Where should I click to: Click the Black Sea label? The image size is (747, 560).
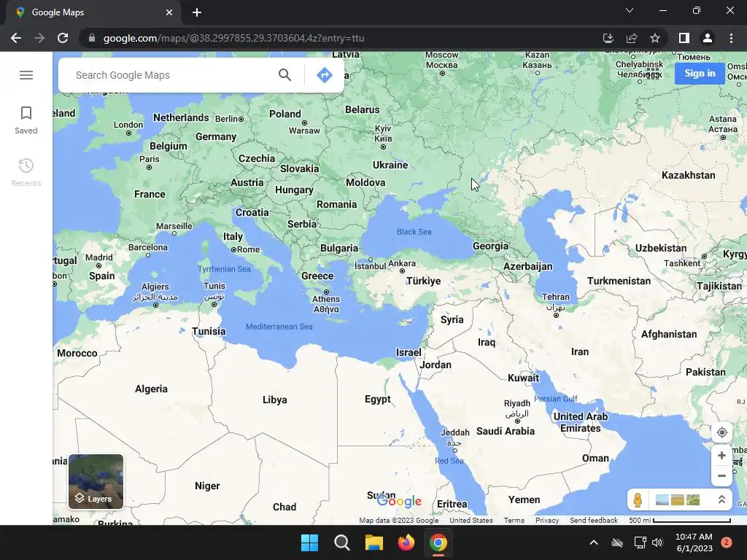coord(414,232)
